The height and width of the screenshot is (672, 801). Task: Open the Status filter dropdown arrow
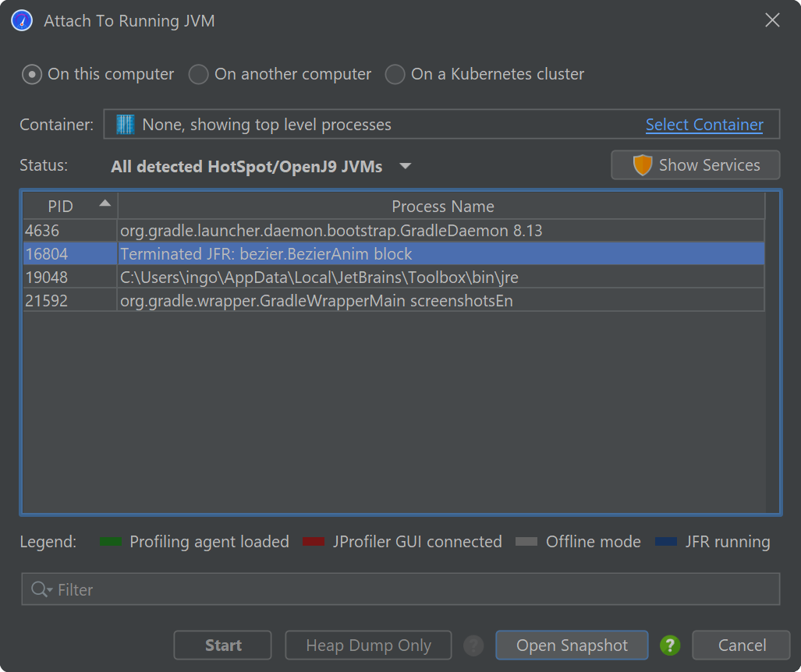pyautogui.click(x=405, y=166)
